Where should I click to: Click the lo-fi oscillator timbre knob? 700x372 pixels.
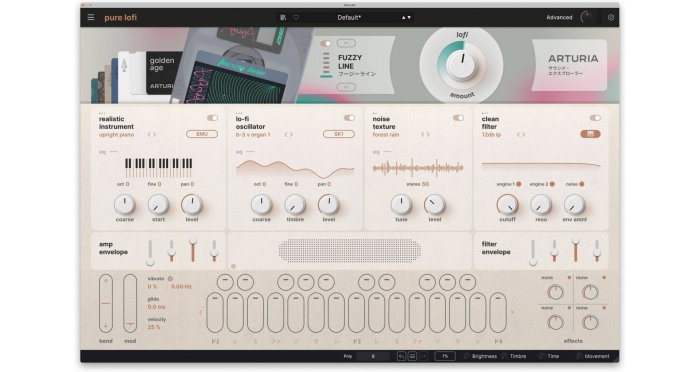[295, 205]
